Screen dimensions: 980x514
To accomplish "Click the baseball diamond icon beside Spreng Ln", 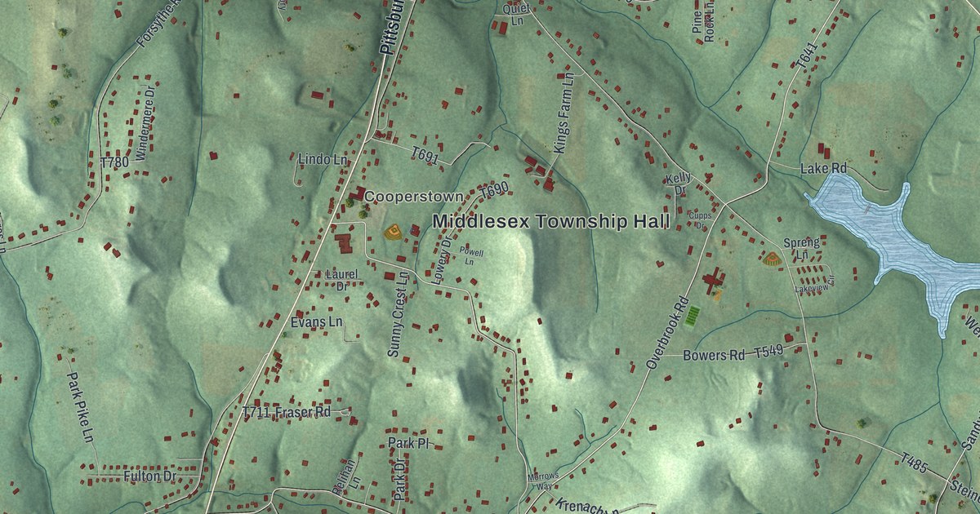I will 770,259.
